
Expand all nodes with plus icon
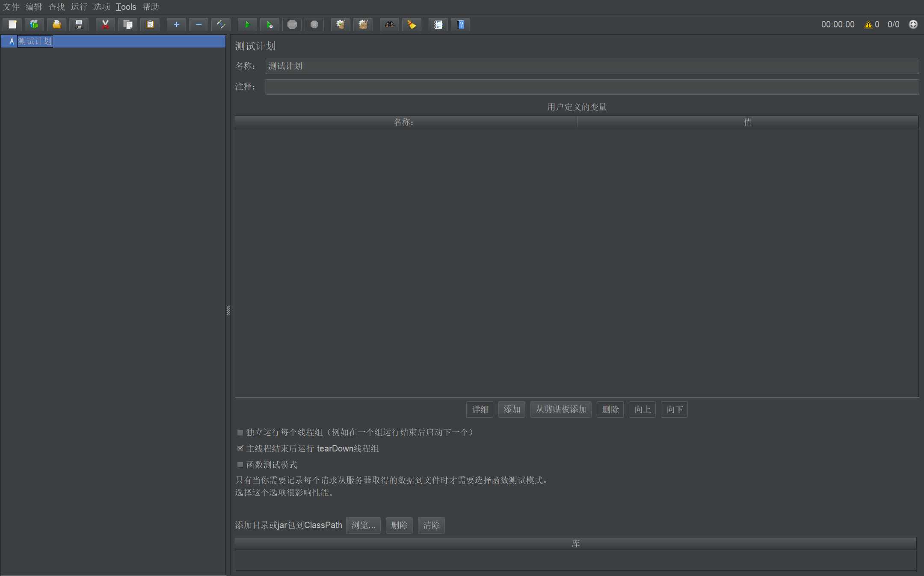pyautogui.click(x=176, y=24)
